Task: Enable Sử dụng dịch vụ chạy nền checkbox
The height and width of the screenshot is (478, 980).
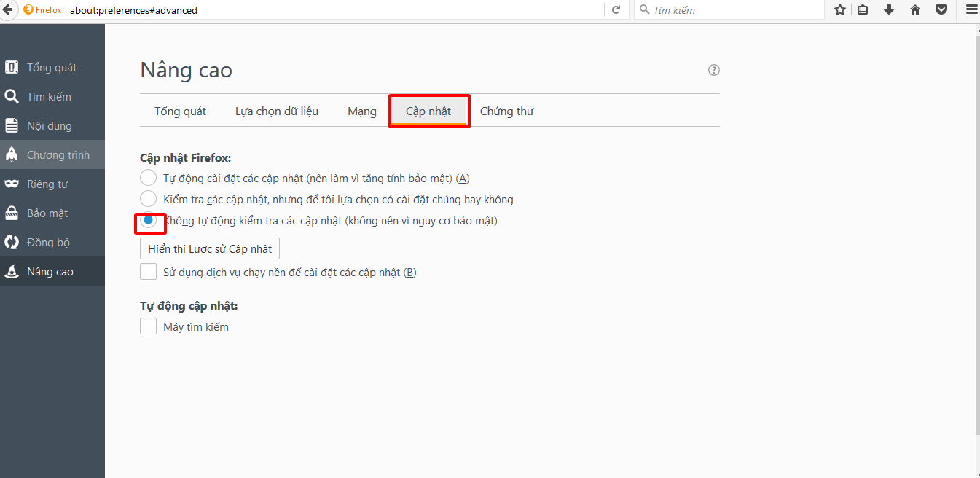Action: [149, 272]
